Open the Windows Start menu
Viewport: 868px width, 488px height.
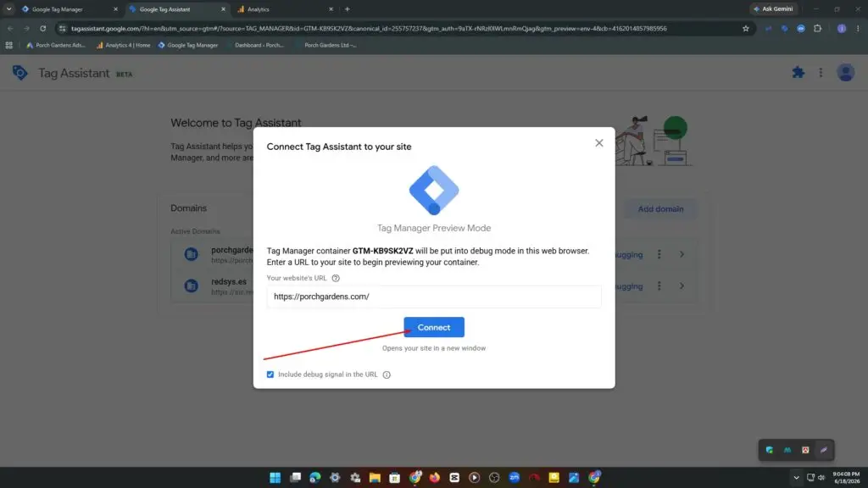[x=275, y=478]
